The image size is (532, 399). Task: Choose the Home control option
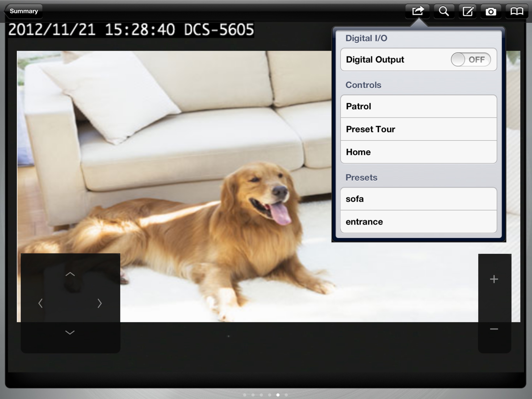pyautogui.click(x=418, y=152)
